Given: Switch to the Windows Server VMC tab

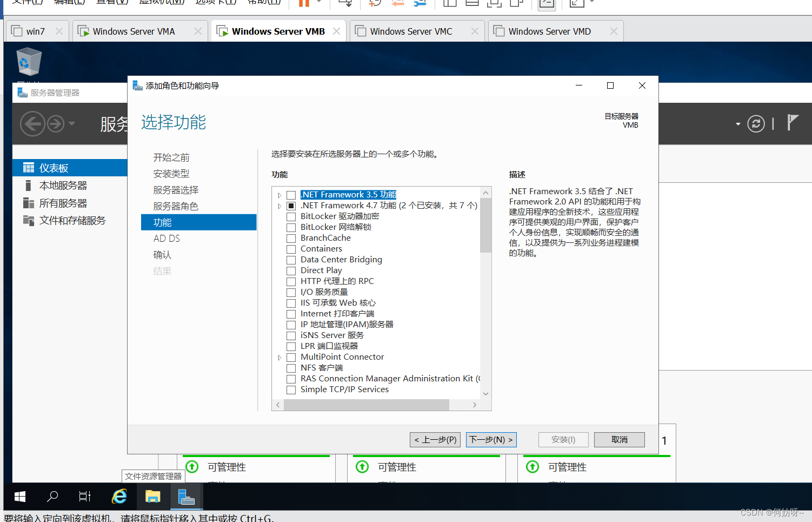Looking at the screenshot, I should click(417, 31).
